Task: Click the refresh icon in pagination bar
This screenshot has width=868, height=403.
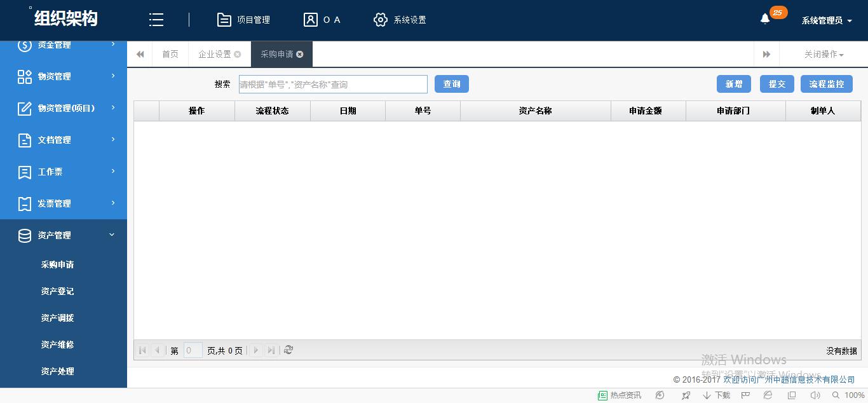Action: point(288,350)
